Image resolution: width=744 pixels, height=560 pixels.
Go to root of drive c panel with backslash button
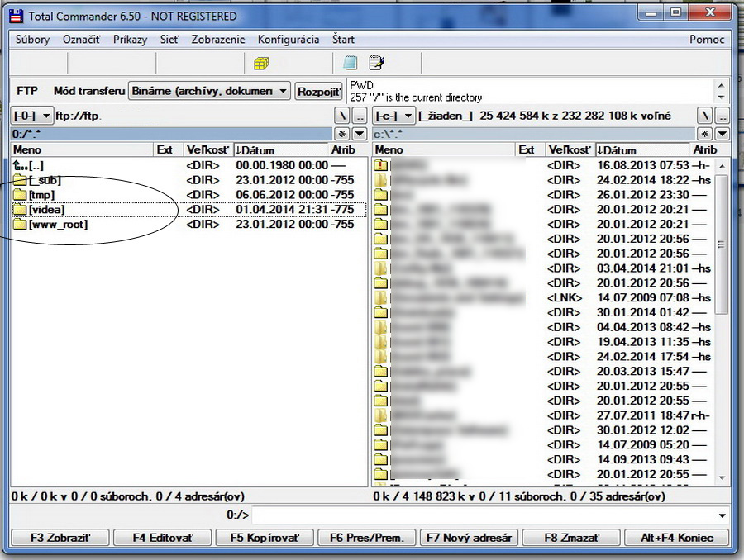click(704, 116)
